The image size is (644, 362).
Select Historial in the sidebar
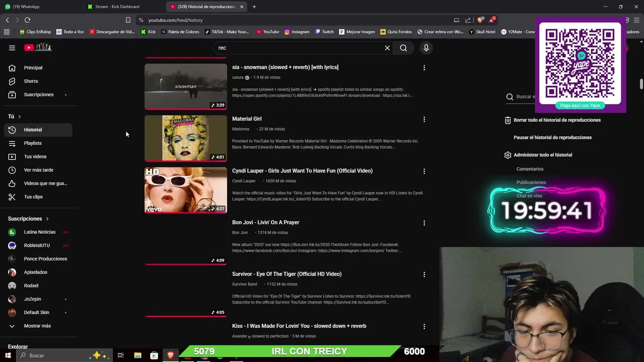click(x=39, y=130)
